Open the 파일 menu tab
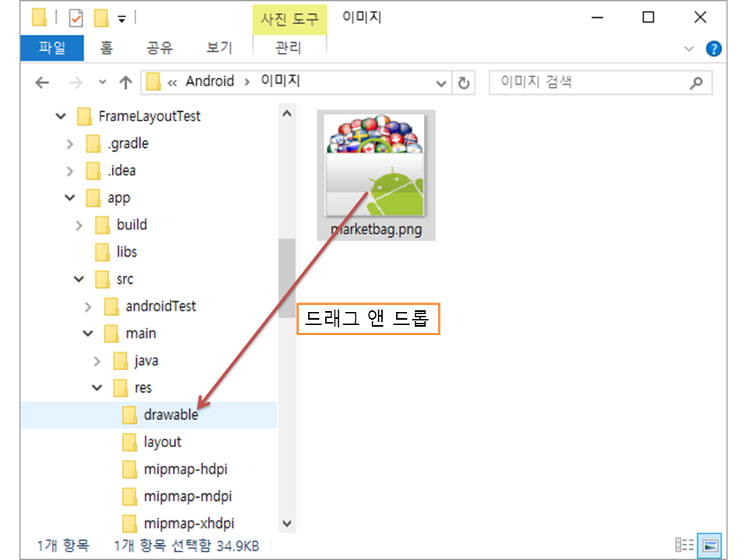The image size is (747, 560). 52,48
